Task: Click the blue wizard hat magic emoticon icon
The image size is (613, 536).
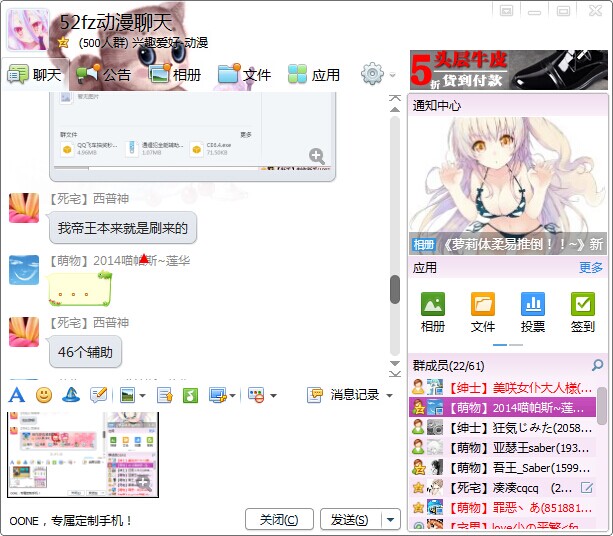Action: tap(71, 395)
